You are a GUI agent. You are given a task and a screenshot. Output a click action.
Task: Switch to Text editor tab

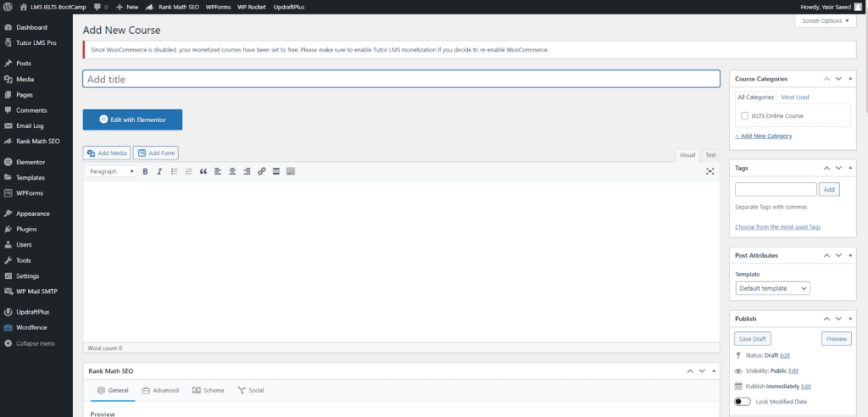710,155
